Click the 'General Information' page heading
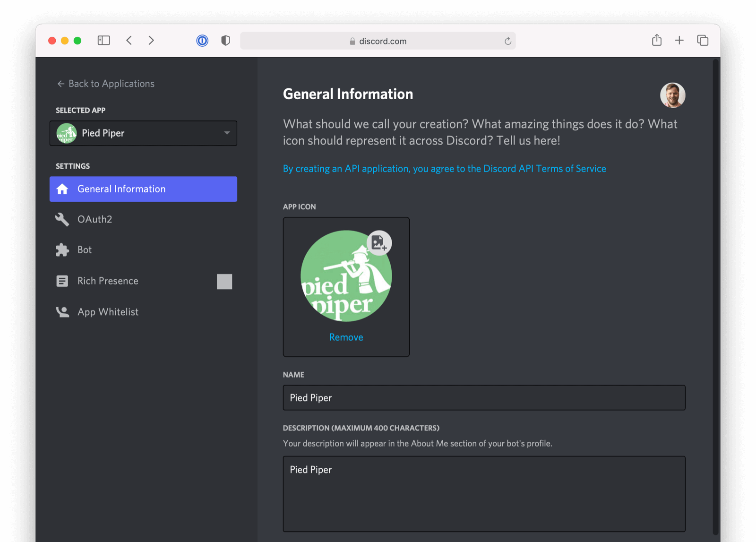The image size is (756, 542). pyautogui.click(x=348, y=94)
